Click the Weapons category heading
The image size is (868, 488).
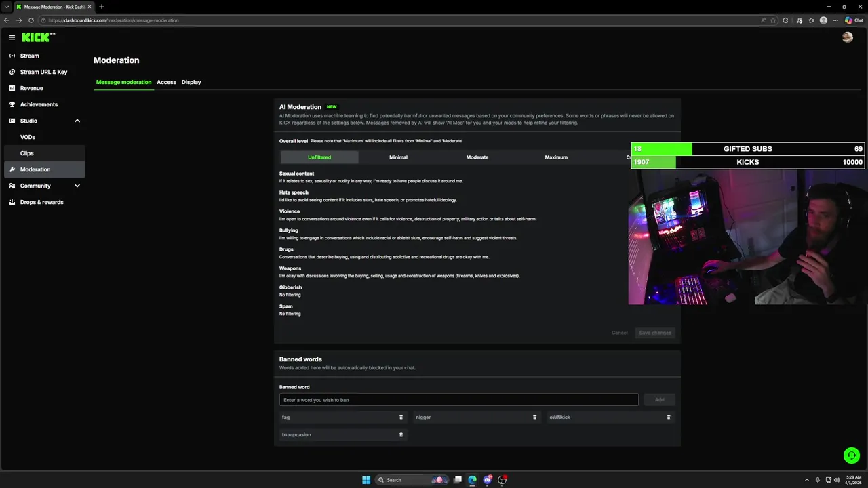(290, 268)
